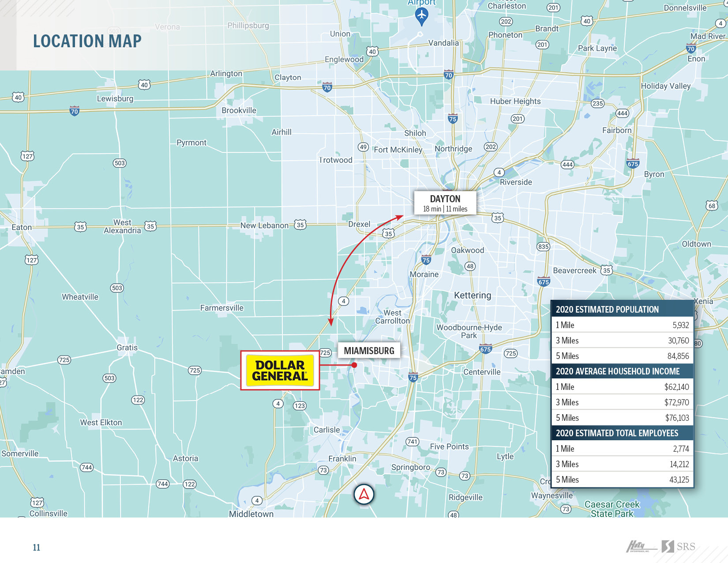
Task: Click the Pyrmont town label
Action: [191, 143]
